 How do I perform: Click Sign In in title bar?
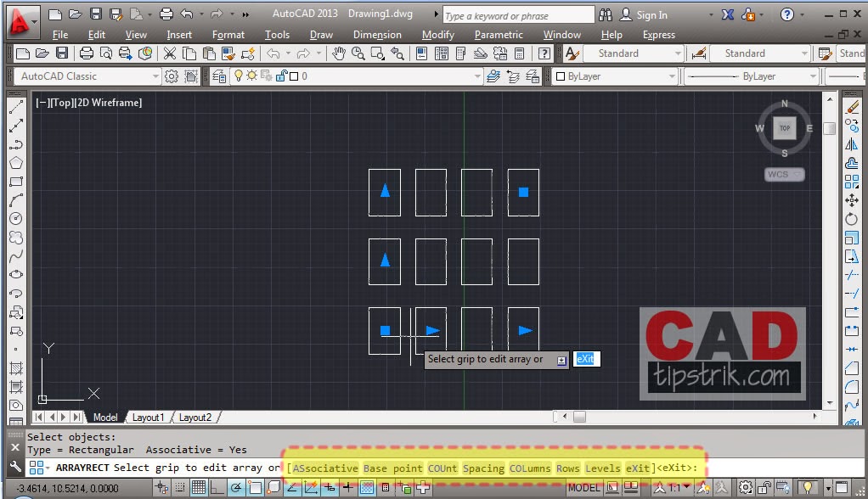(651, 15)
